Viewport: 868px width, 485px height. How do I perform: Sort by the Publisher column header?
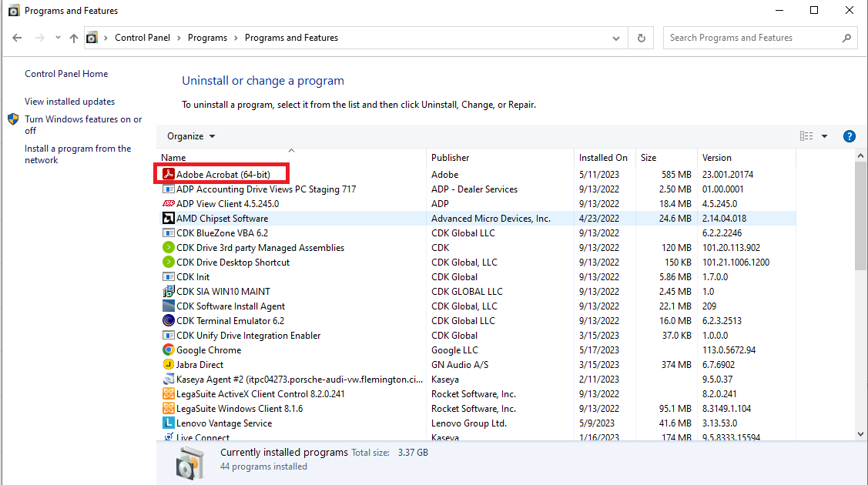[x=501, y=158]
